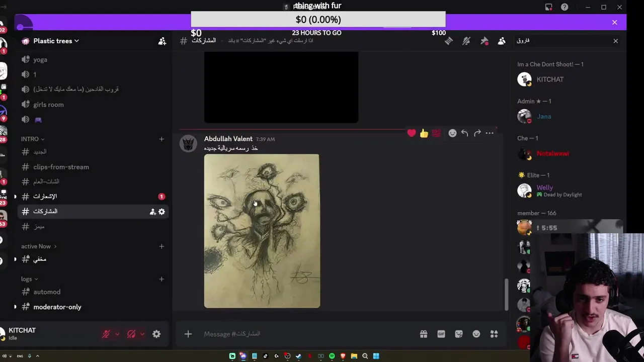Click the $0 (0.00%) goal progress bar
The height and width of the screenshot is (362, 644).
tap(318, 19)
